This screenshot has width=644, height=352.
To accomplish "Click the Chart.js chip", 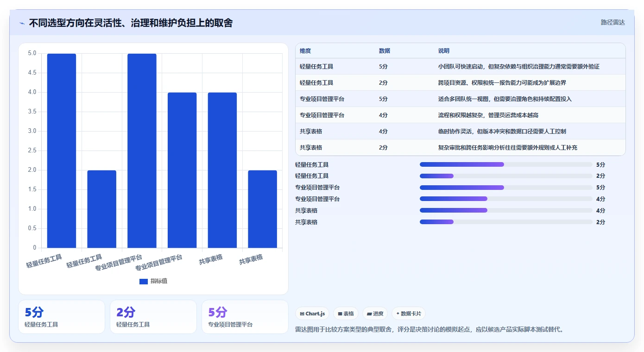I will tap(313, 314).
